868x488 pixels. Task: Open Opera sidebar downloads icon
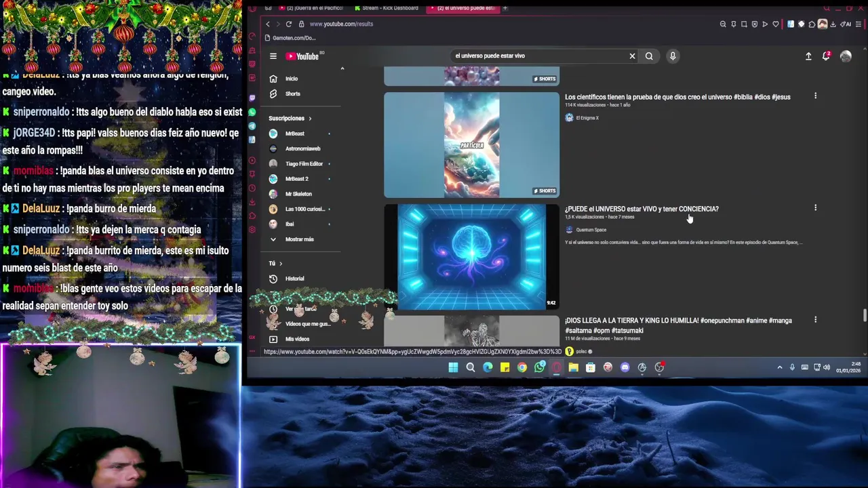tap(252, 202)
